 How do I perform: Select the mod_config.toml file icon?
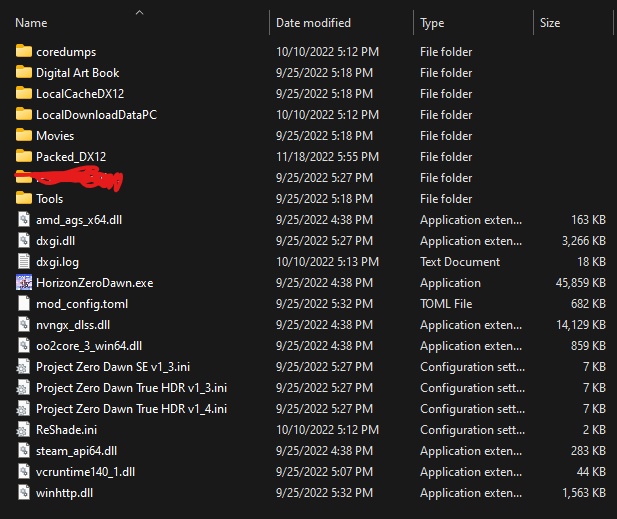click(x=24, y=303)
